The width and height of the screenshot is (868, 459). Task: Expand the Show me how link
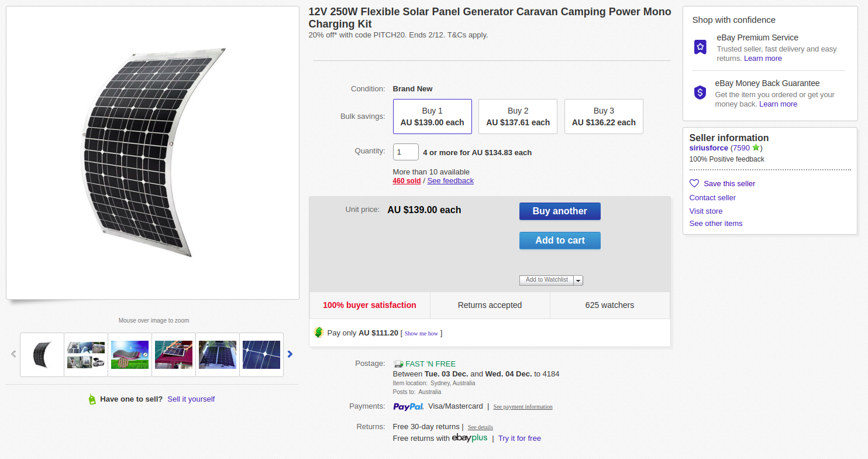tap(421, 334)
